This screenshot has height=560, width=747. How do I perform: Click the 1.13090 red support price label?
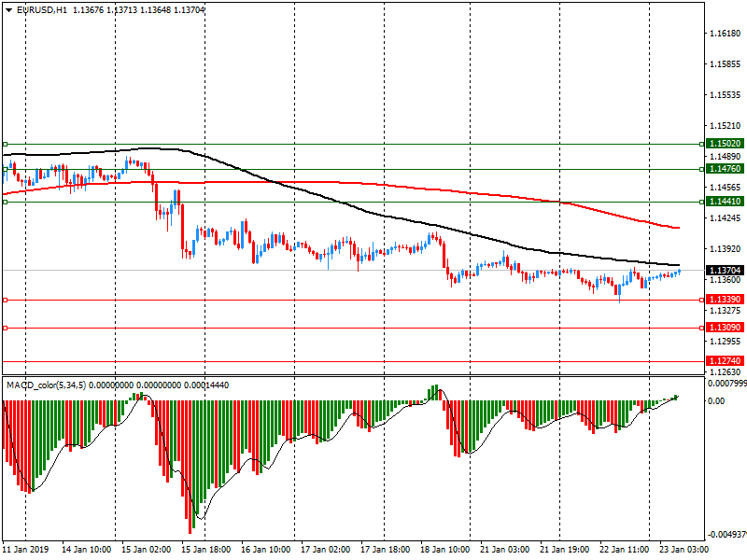pyautogui.click(x=725, y=328)
